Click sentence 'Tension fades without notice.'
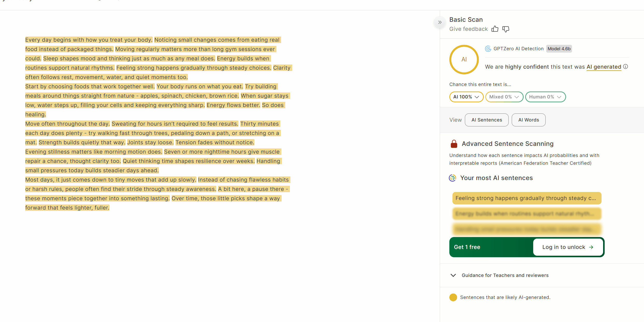Screen dimensions: 644x322 coord(215,142)
